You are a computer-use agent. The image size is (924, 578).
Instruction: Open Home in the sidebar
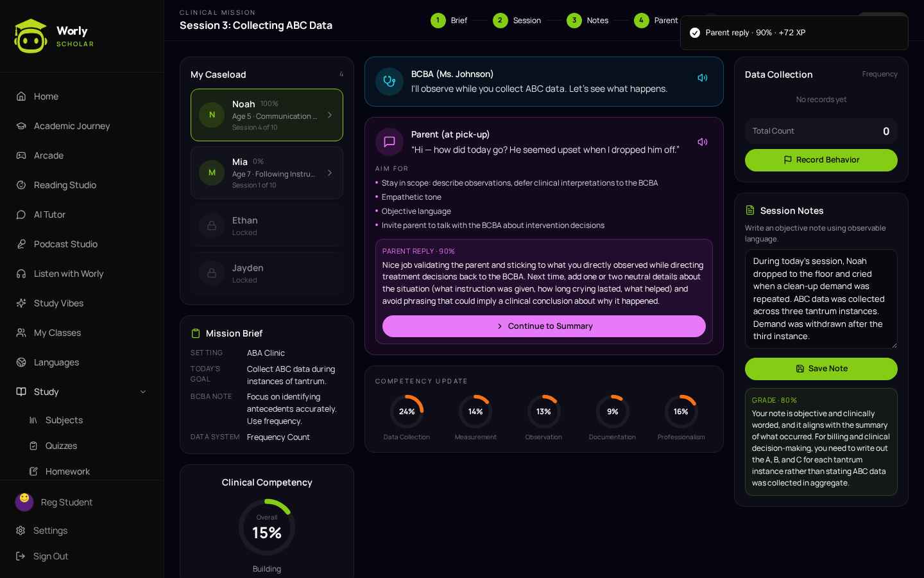(81, 96)
